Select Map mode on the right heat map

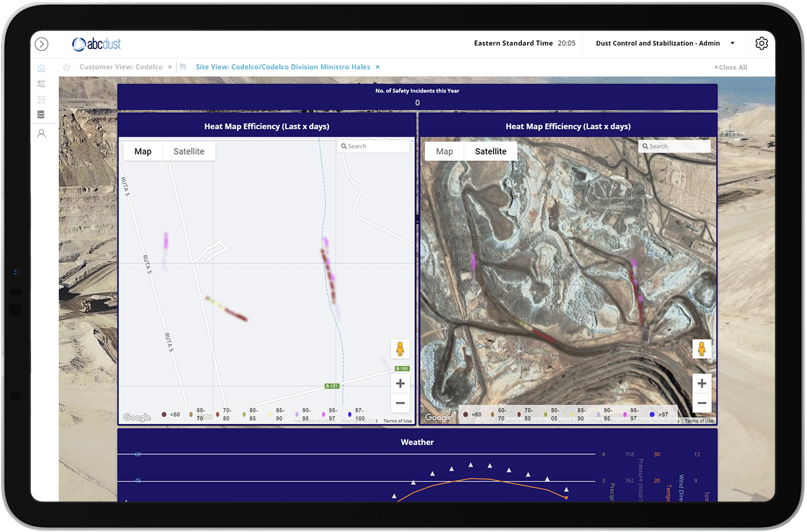tap(444, 151)
